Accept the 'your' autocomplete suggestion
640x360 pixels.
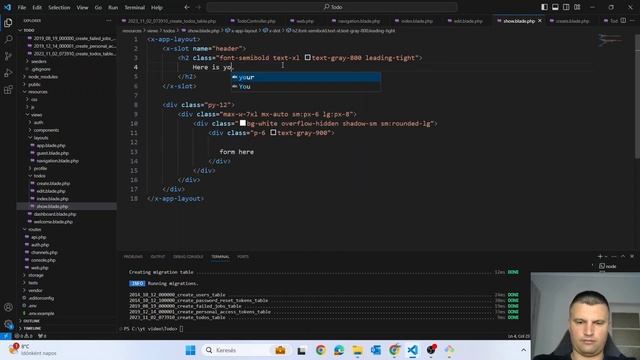pos(306,77)
